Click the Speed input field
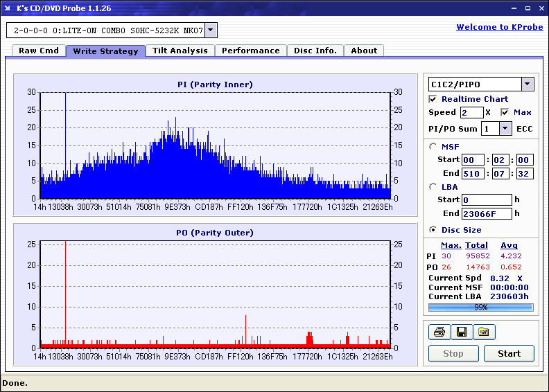This screenshot has height=392, width=549. tap(471, 112)
